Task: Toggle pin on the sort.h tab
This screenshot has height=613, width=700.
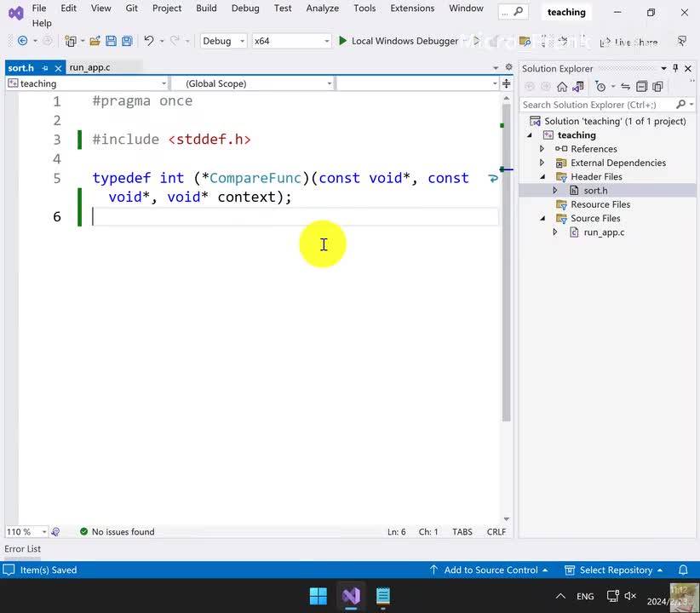Action: point(44,68)
